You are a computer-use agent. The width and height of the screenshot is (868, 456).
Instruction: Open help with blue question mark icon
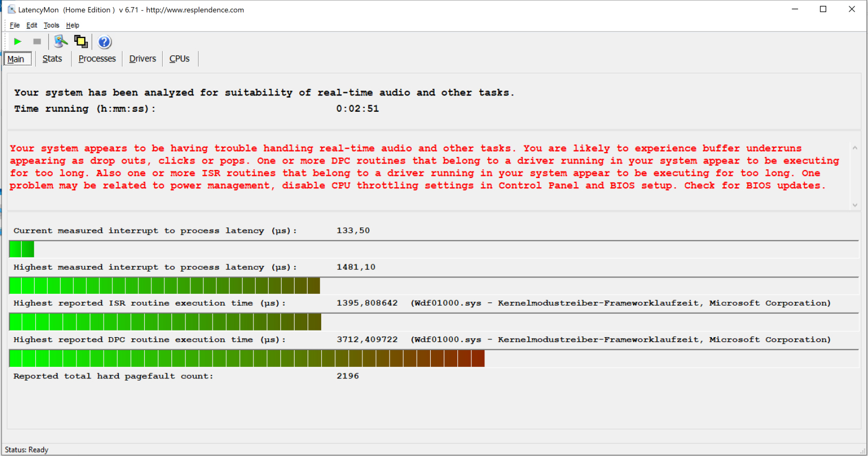pos(105,42)
